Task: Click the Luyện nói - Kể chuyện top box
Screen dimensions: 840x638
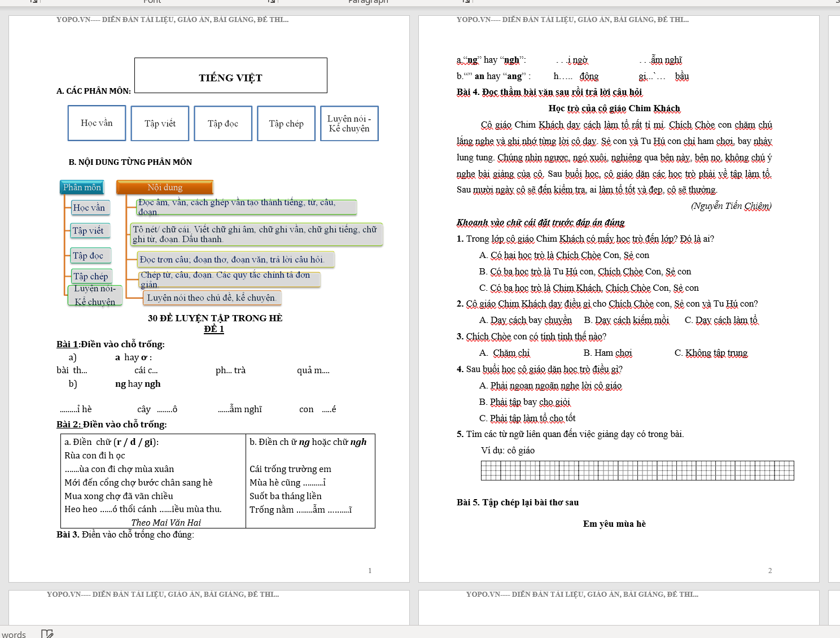Action: (349, 124)
